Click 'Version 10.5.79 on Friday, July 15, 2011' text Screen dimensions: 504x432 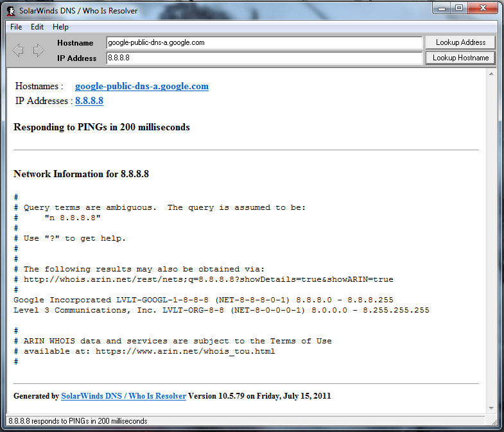[259, 396]
